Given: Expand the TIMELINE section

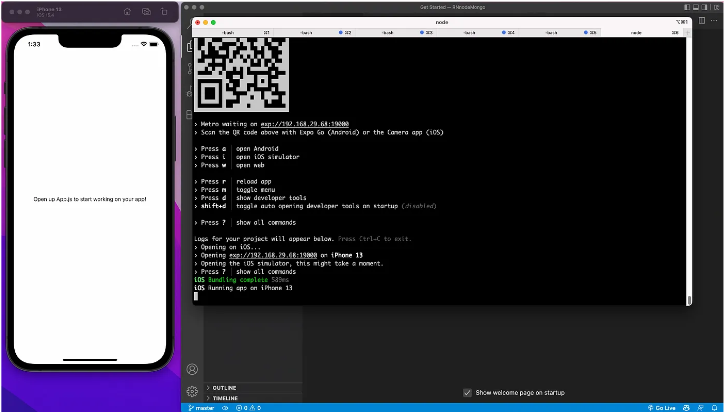Looking at the screenshot, I should (x=224, y=398).
